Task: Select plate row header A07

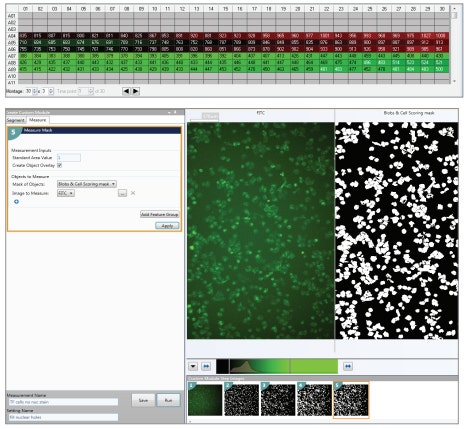Action: pyautogui.click(x=12, y=56)
